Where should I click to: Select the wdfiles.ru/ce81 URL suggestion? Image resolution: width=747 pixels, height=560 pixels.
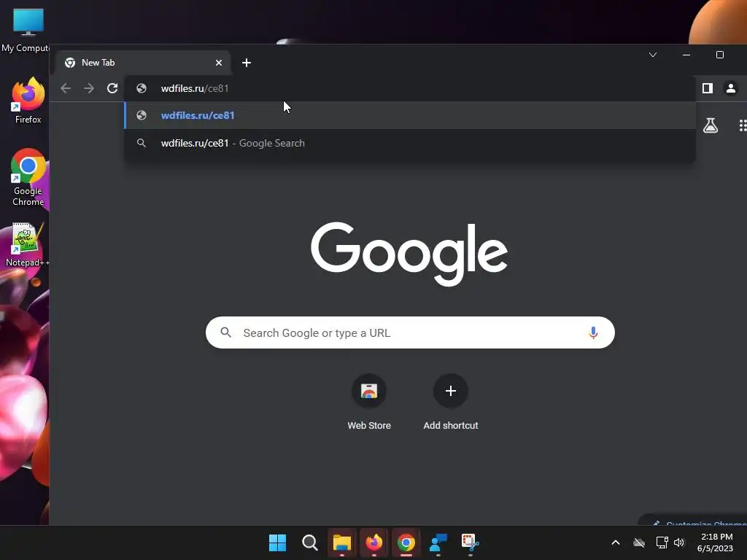[410, 115]
